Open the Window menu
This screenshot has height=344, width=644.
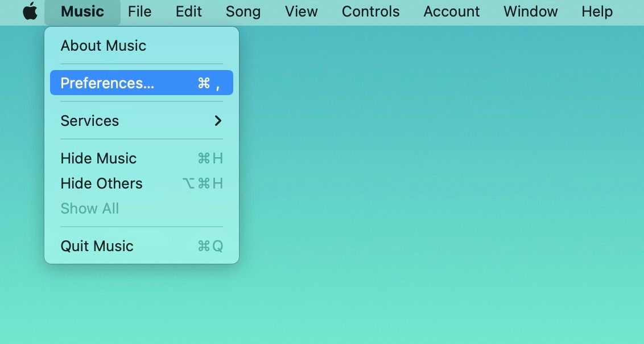[531, 11]
